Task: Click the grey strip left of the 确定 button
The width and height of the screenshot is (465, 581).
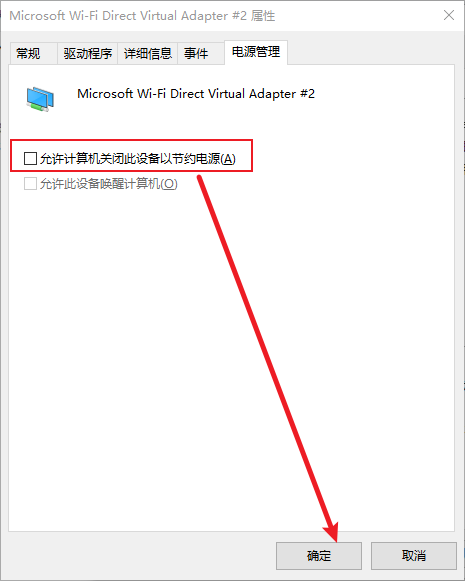Action: tap(141, 556)
